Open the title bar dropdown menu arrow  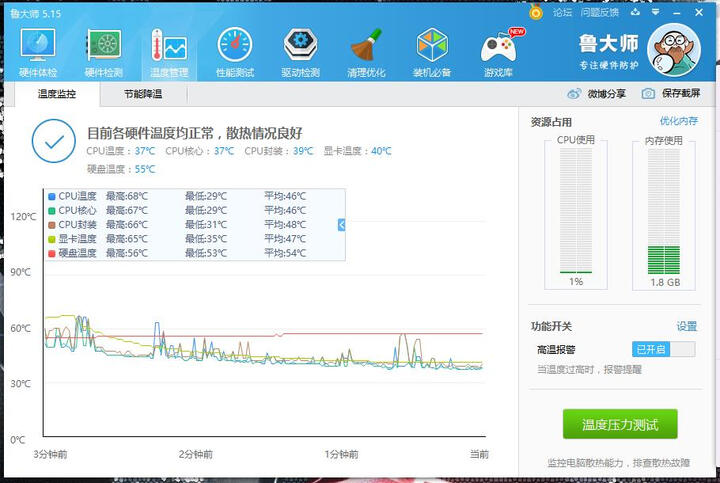[656, 12]
